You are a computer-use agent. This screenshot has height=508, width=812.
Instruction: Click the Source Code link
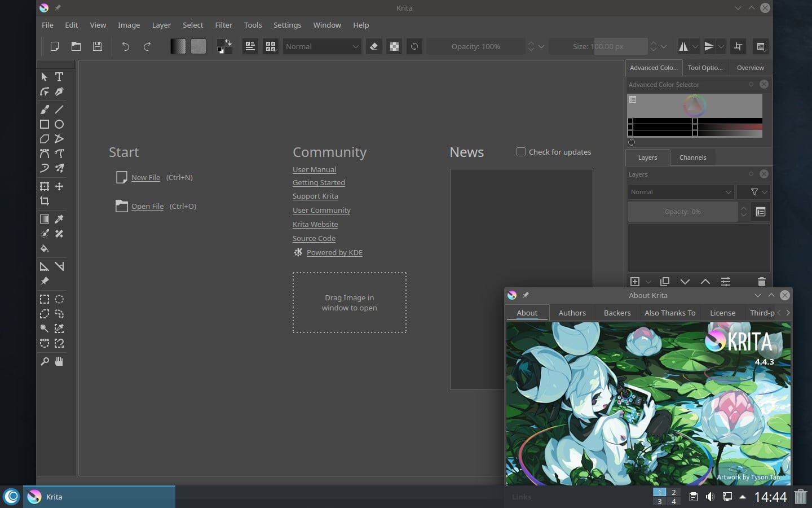314,238
